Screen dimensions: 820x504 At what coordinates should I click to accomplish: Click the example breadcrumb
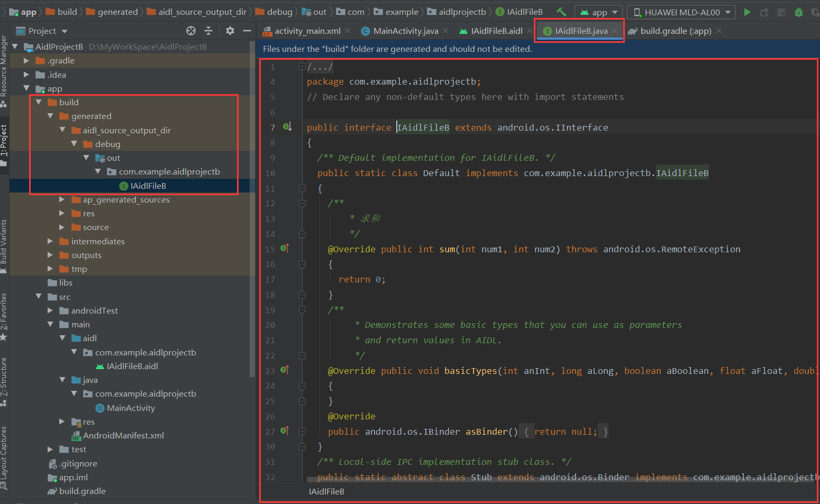pos(396,12)
